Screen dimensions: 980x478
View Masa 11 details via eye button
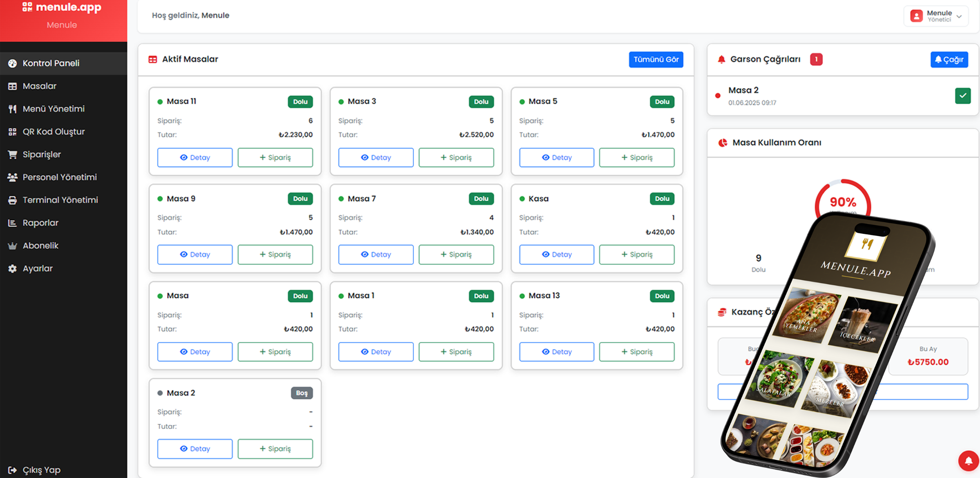point(195,157)
